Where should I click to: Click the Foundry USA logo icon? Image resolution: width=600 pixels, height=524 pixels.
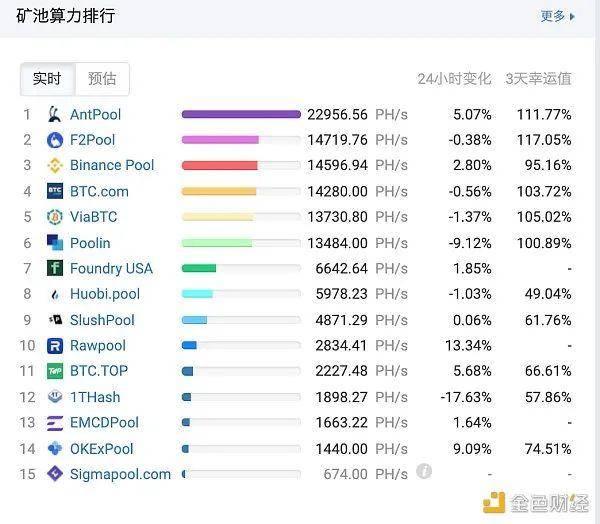(55, 268)
